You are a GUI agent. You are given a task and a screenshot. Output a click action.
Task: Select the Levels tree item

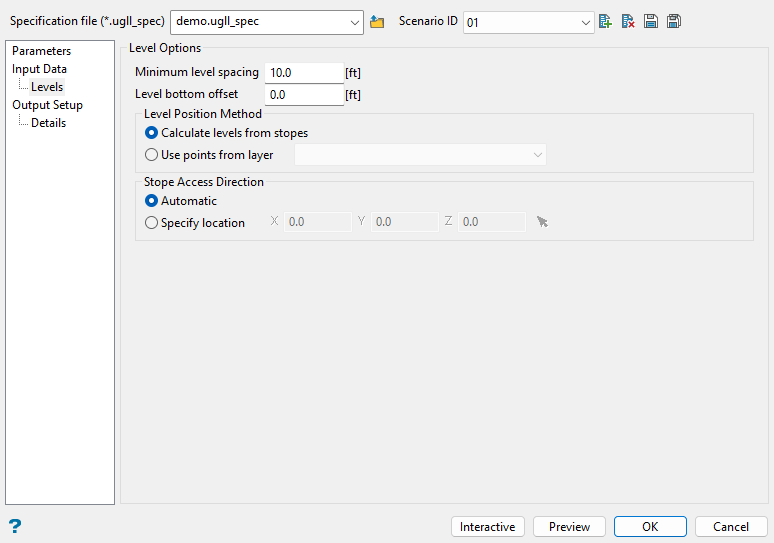[x=47, y=87]
